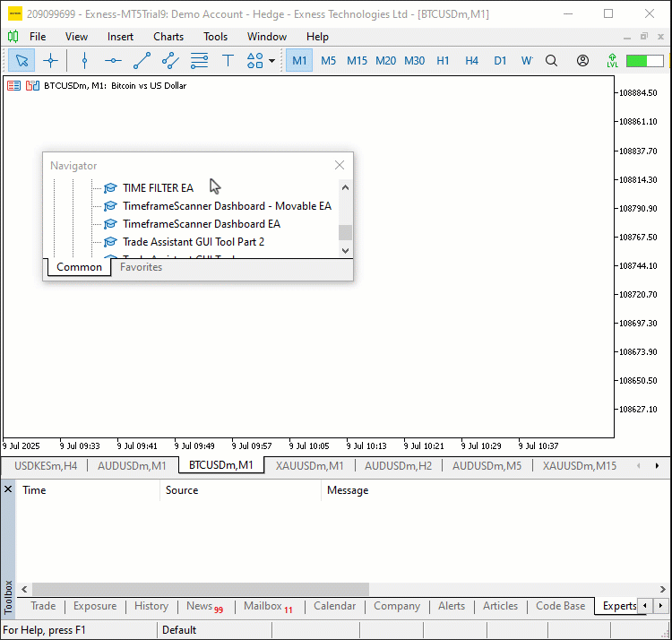Click Navigator scroll up arrow
Viewport: 672px width, 640px height.
click(346, 187)
